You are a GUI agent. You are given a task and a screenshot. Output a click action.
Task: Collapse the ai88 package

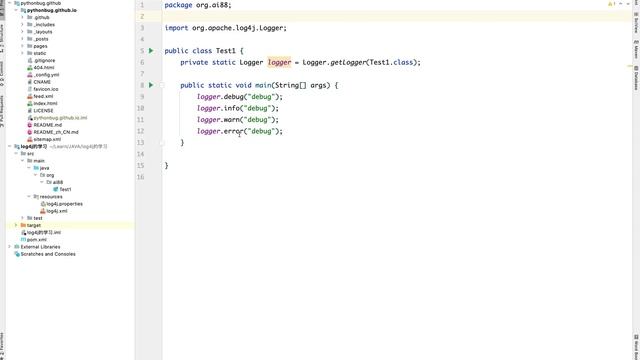(x=42, y=182)
